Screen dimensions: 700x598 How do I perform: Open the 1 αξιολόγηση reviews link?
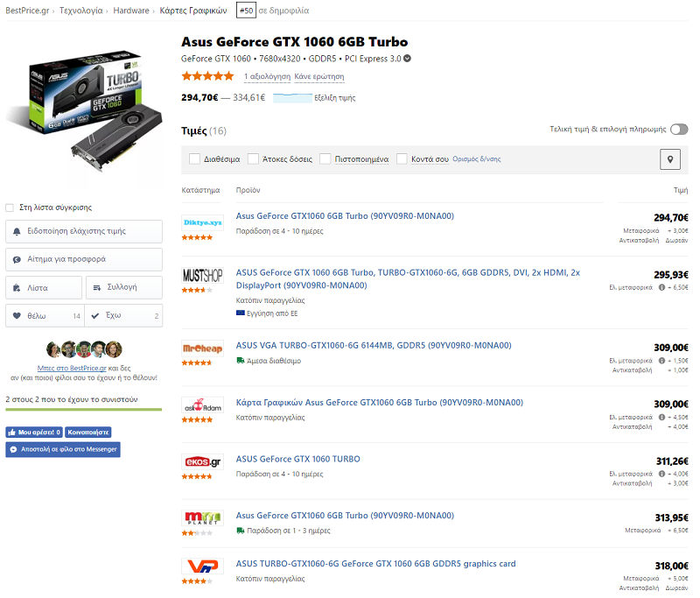coord(268,77)
